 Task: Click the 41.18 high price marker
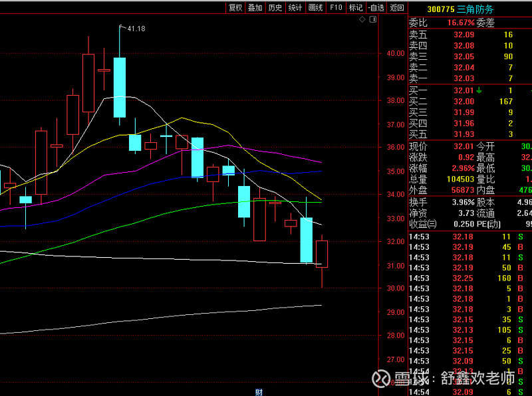tap(136, 29)
